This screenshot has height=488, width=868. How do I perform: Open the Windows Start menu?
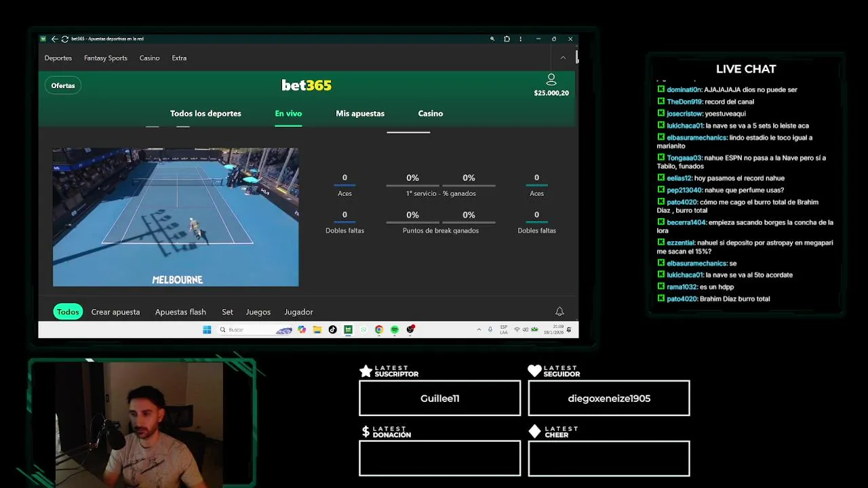coord(207,329)
